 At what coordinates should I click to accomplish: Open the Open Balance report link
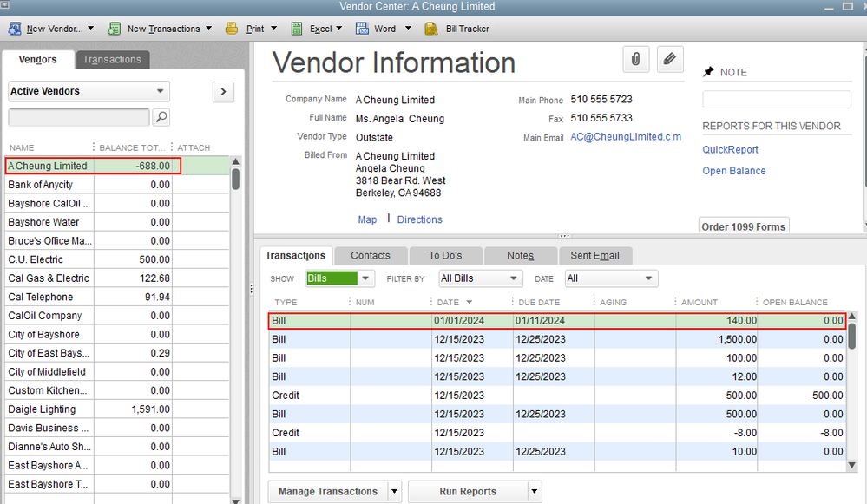pyautogui.click(x=733, y=171)
